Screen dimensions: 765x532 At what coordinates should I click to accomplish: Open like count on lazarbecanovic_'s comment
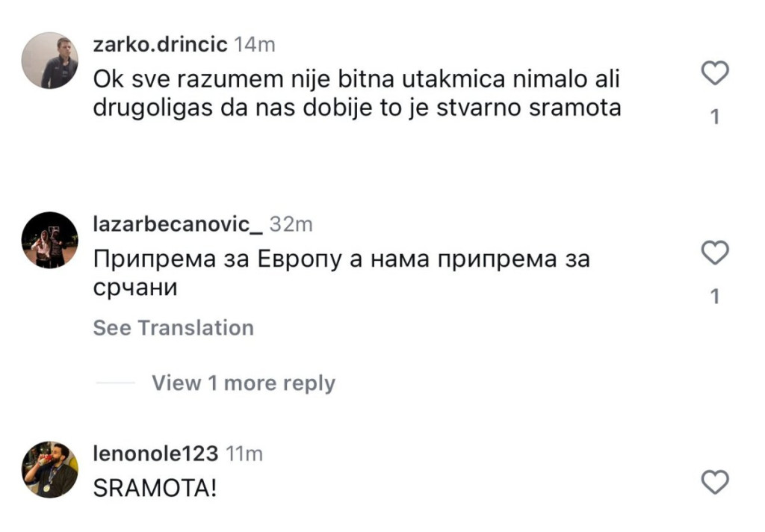[715, 297]
